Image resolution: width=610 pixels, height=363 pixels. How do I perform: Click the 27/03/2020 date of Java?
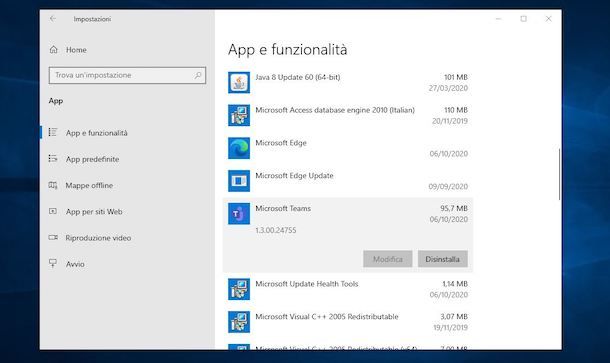pyautogui.click(x=448, y=88)
